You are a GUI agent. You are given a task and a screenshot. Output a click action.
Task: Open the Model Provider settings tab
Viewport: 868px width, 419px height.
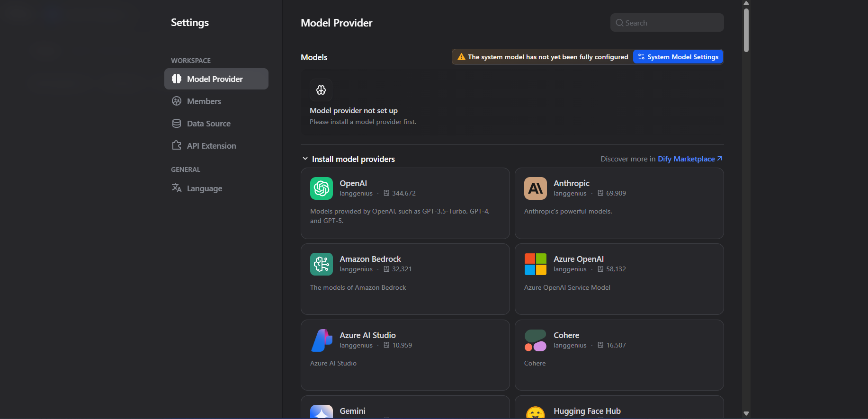click(x=216, y=79)
